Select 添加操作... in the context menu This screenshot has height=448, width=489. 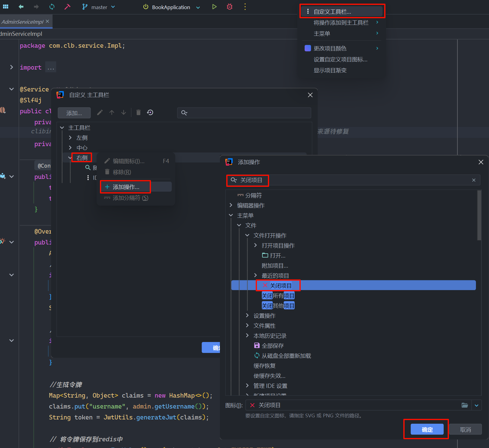pos(126,187)
